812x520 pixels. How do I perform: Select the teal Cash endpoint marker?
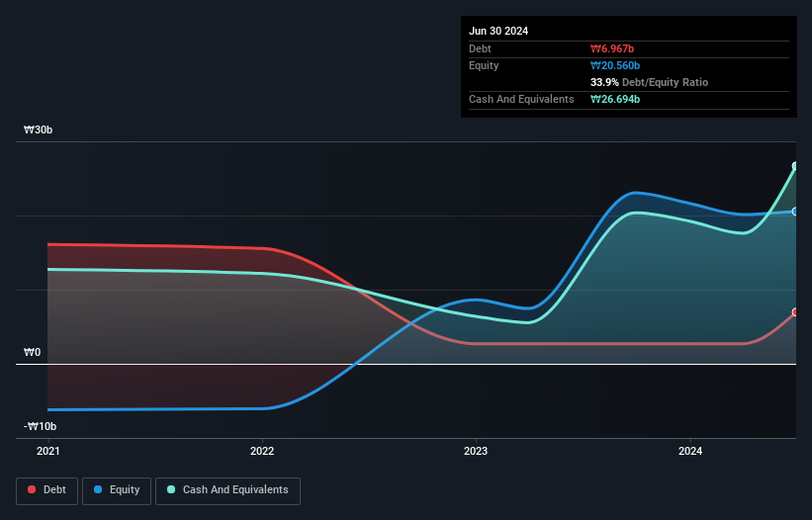(x=795, y=166)
